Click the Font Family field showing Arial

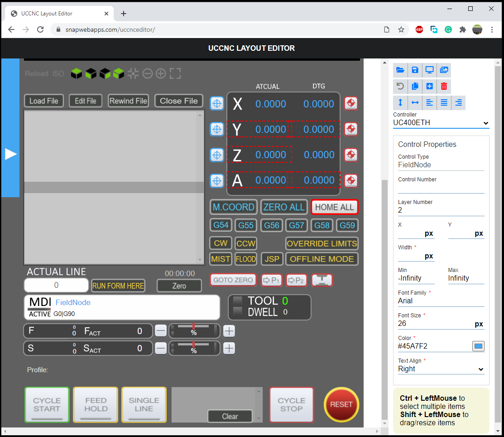tap(441, 301)
